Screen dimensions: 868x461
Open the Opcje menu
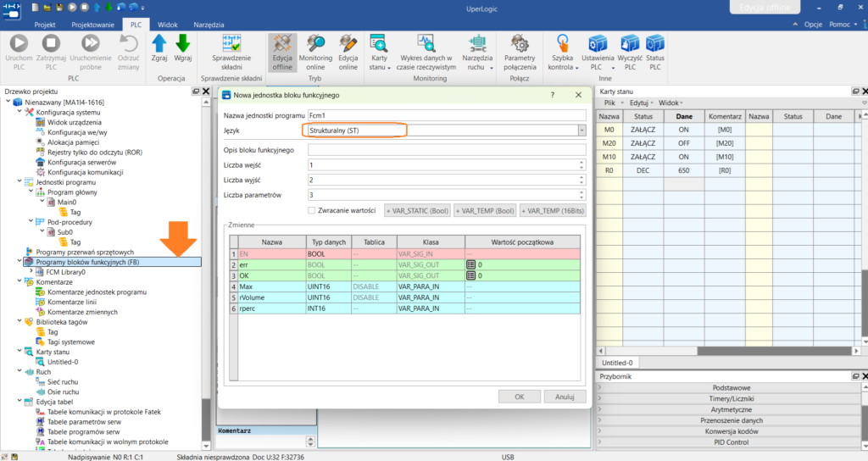pos(813,25)
